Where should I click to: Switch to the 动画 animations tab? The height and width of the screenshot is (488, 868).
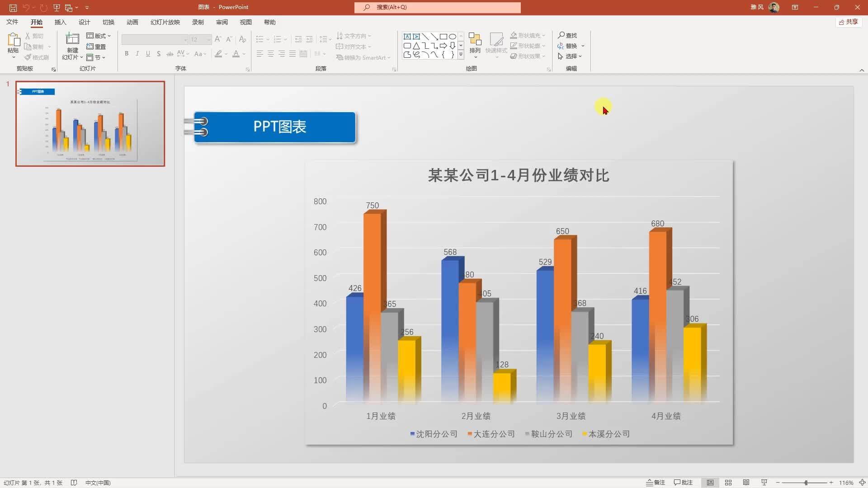point(132,22)
